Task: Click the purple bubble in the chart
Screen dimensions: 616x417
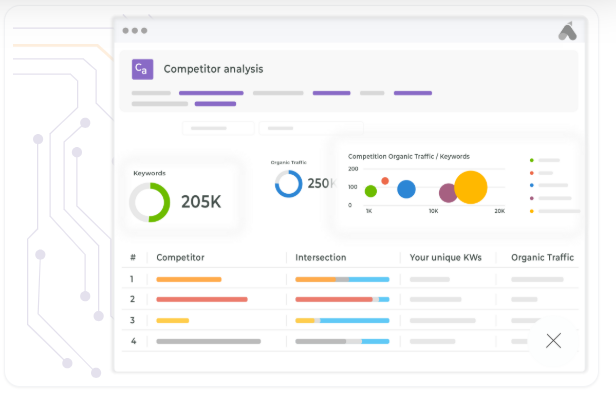Action: (448, 193)
